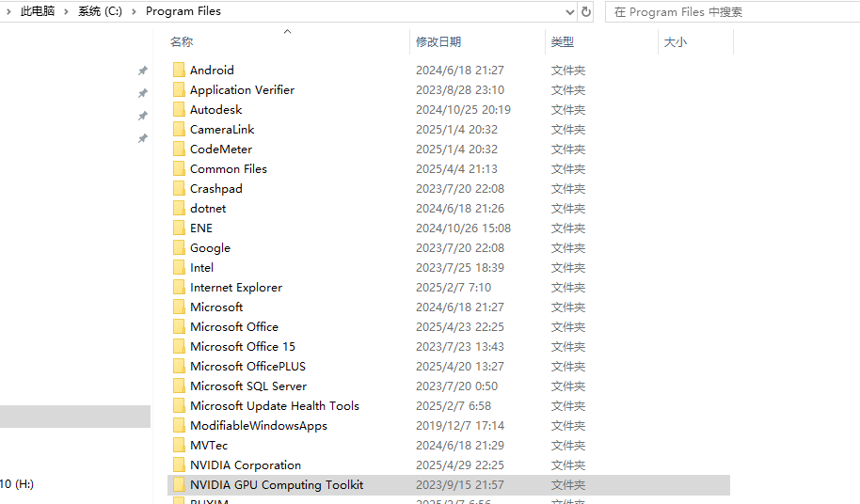Click the date 2019/12/7 17:14
This screenshot has height=504, width=860.
click(459, 425)
